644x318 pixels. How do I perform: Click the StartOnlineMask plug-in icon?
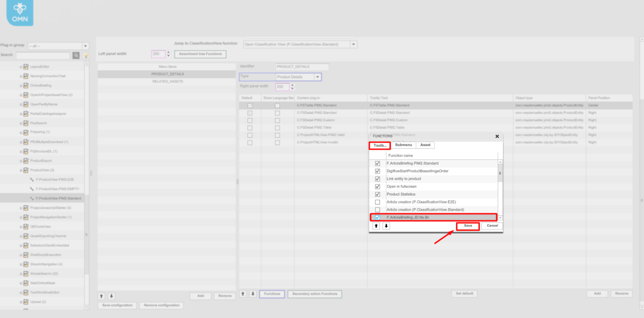26,283
